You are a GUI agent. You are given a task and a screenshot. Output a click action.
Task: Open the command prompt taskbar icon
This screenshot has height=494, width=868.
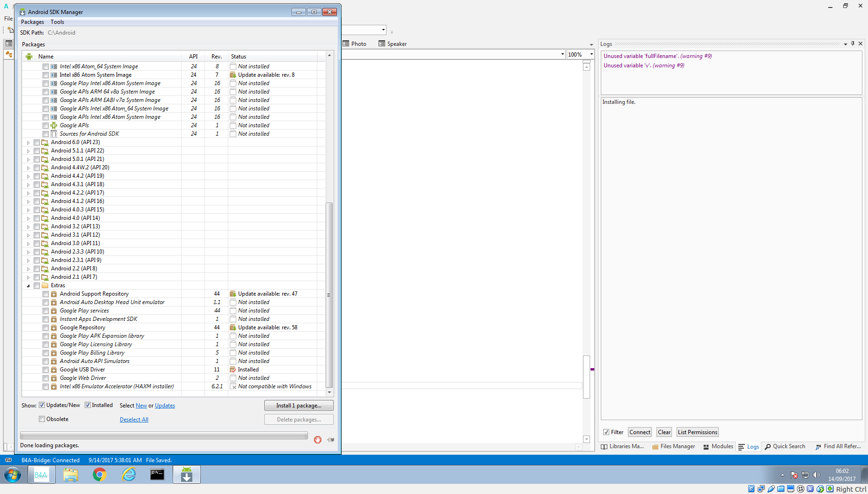(x=157, y=475)
